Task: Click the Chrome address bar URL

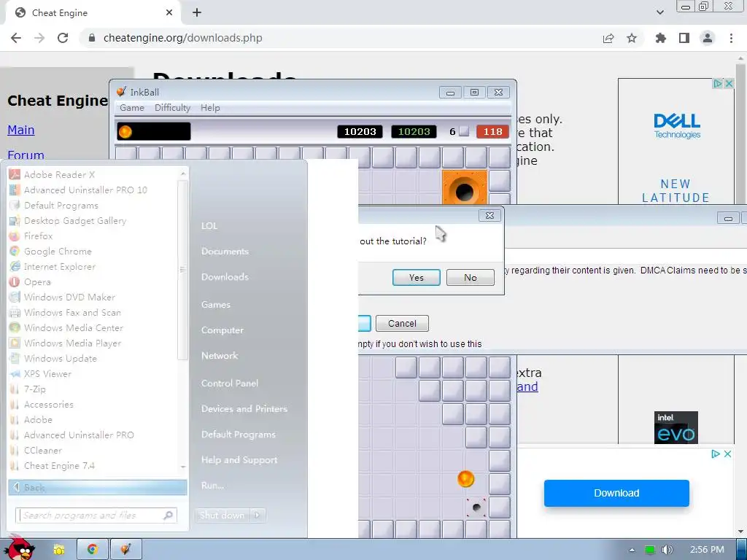Action: click(x=182, y=38)
